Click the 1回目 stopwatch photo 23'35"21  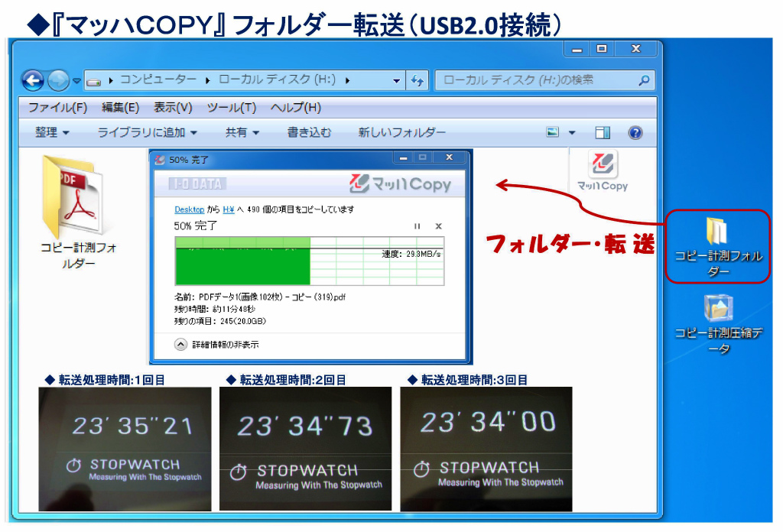125,449
